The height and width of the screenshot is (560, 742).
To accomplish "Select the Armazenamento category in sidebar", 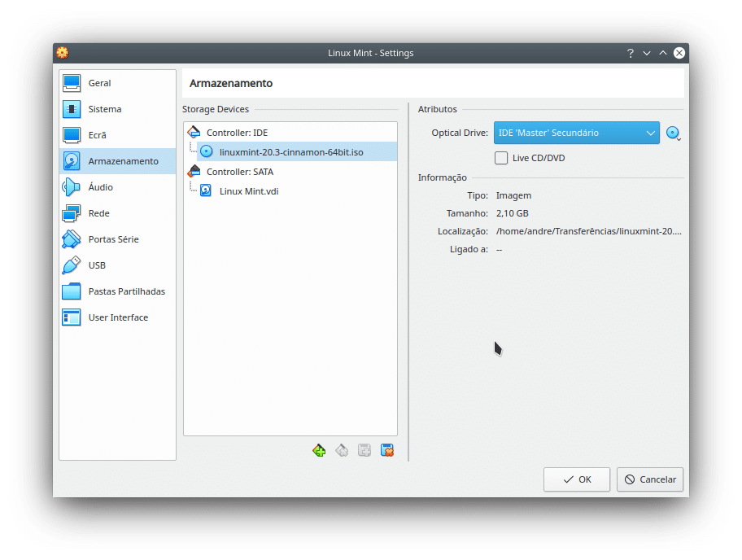I will point(117,161).
